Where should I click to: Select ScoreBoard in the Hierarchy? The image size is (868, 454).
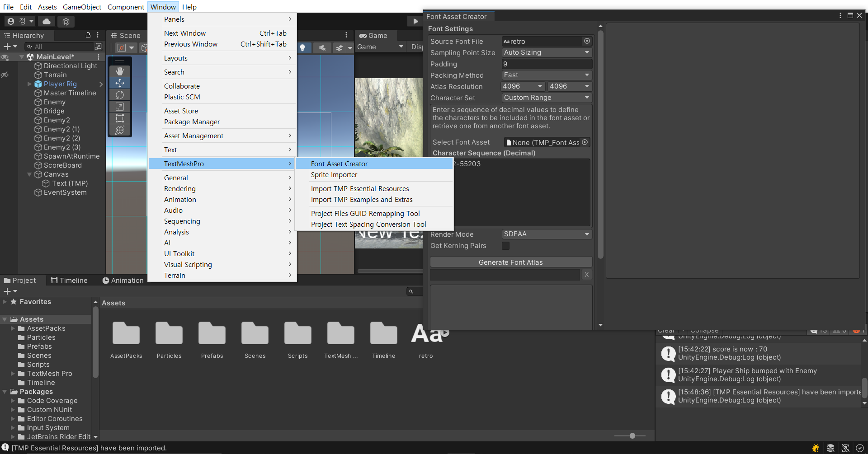[x=62, y=165]
